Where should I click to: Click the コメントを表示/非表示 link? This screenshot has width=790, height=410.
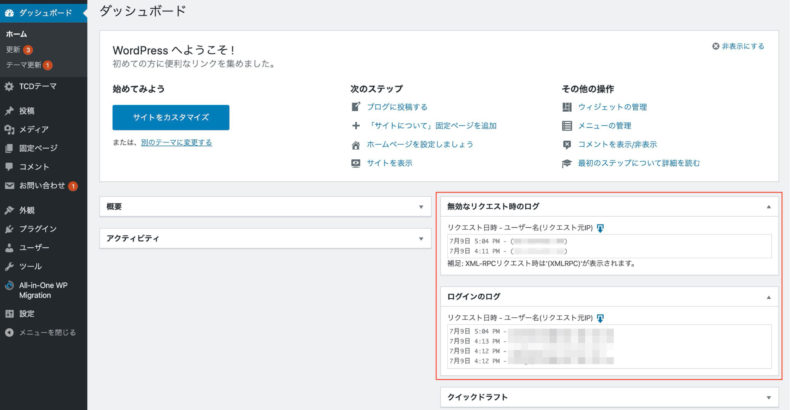617,145
